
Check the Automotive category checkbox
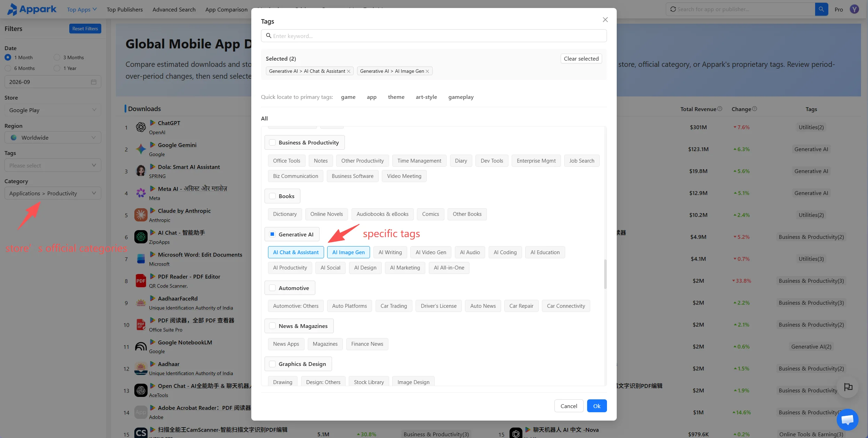pyautogui.click(x=273, y=288)
